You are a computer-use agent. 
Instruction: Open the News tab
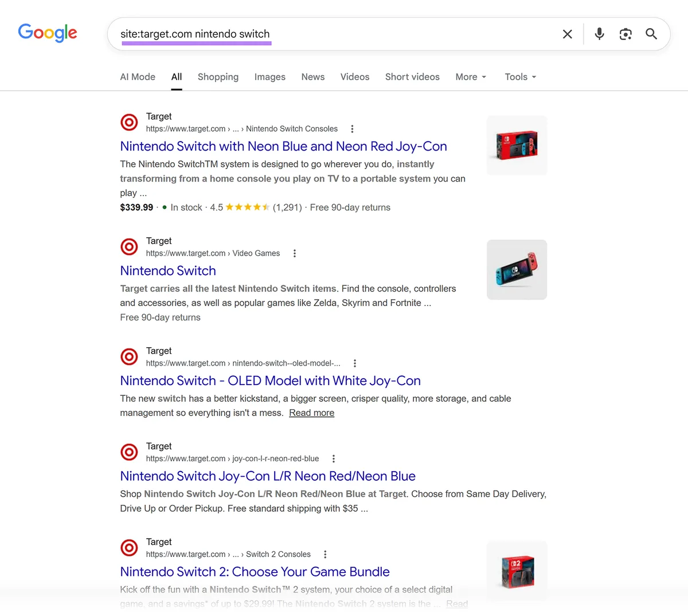pos(313,77)
